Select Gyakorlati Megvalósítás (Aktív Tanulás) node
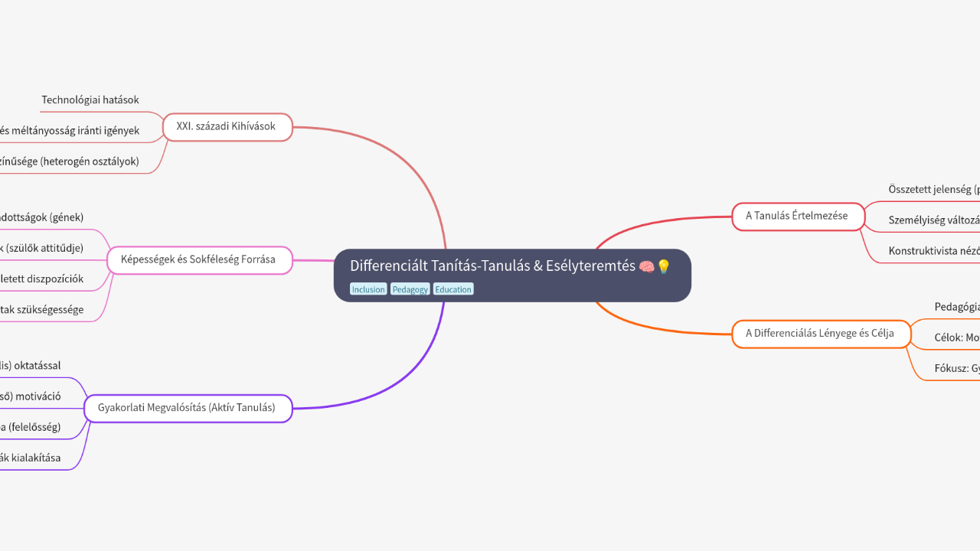 pos(187,408)
